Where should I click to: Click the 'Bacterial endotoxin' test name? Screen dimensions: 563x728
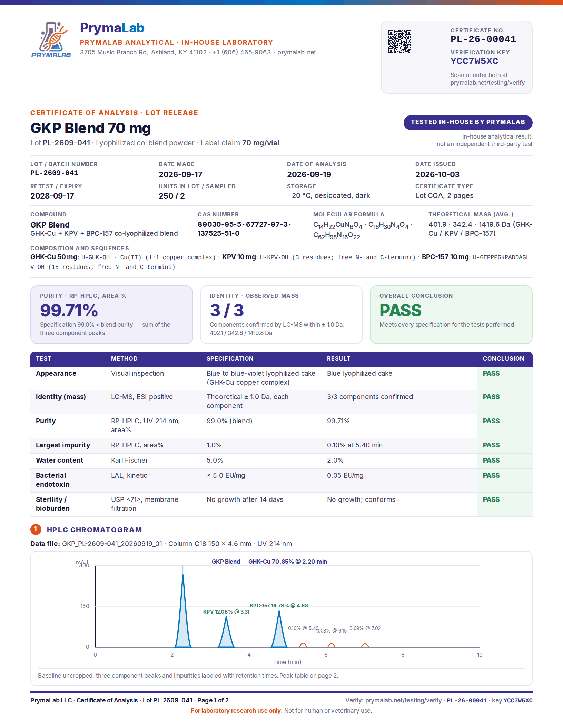point(53,480)
